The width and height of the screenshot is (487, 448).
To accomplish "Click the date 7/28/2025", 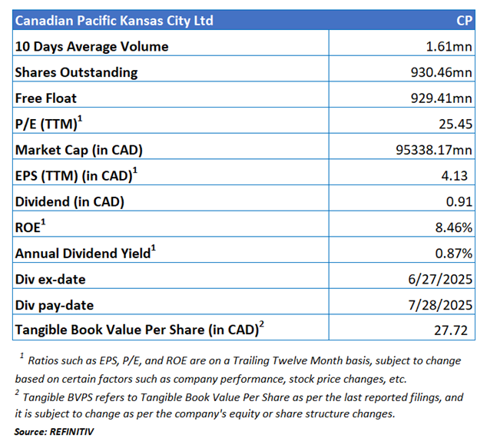I will [x=440, y=305].
